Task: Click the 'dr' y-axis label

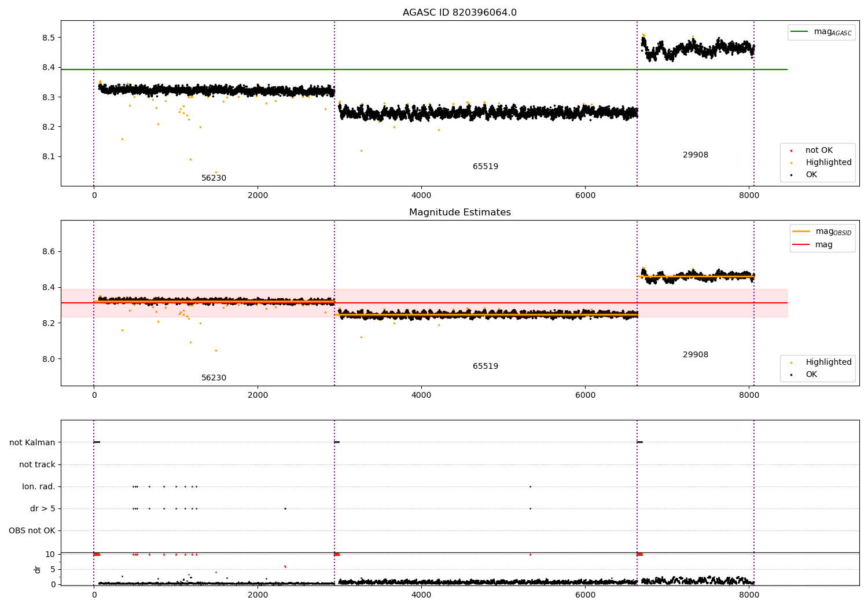Action: (x=38, y=570)
